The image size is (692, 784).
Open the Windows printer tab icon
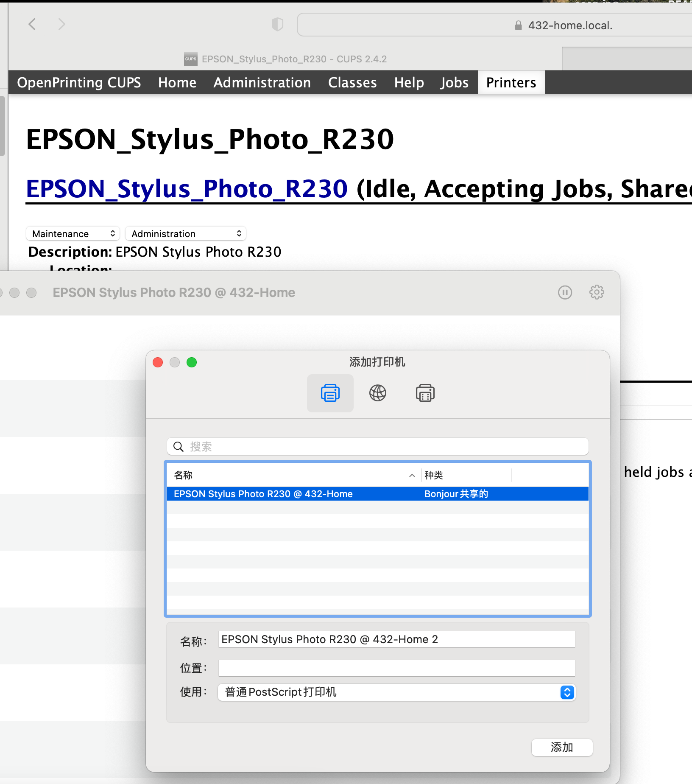(425, 393)
